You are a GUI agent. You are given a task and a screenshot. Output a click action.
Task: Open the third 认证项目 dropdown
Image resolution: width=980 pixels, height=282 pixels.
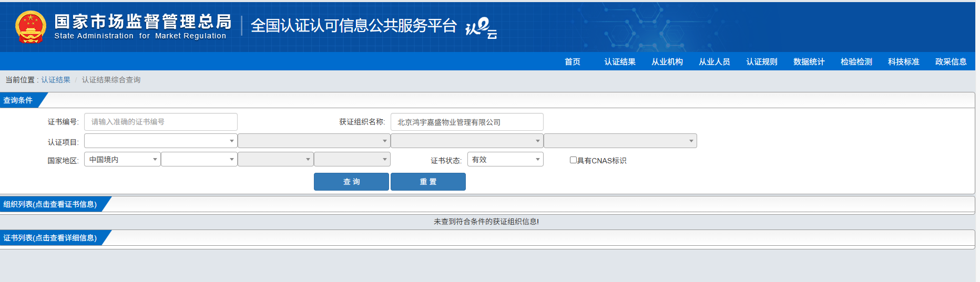[x=467, y=141]
